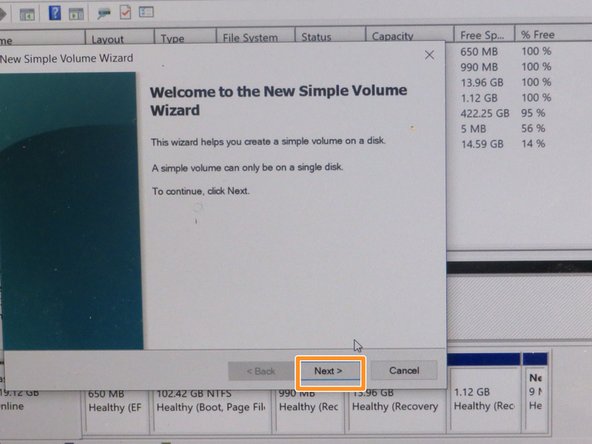Click Next to continue the wizard
The height and width of the screenshot is (444, 592).
tap(328, 371)
